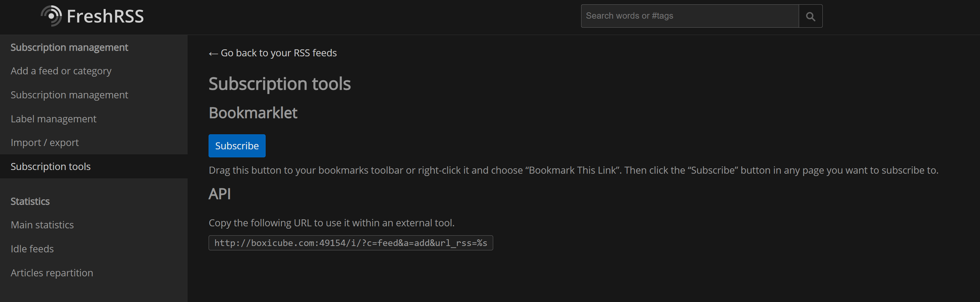Click the Subscription management sidebar header
The width and height of the screenshot is (980, 302).
click(69, 48)
